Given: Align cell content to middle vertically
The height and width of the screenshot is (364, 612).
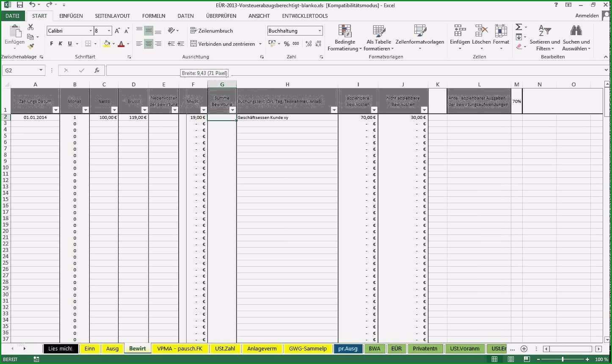Looking at the screenshot, I should (x=149, y=30).
